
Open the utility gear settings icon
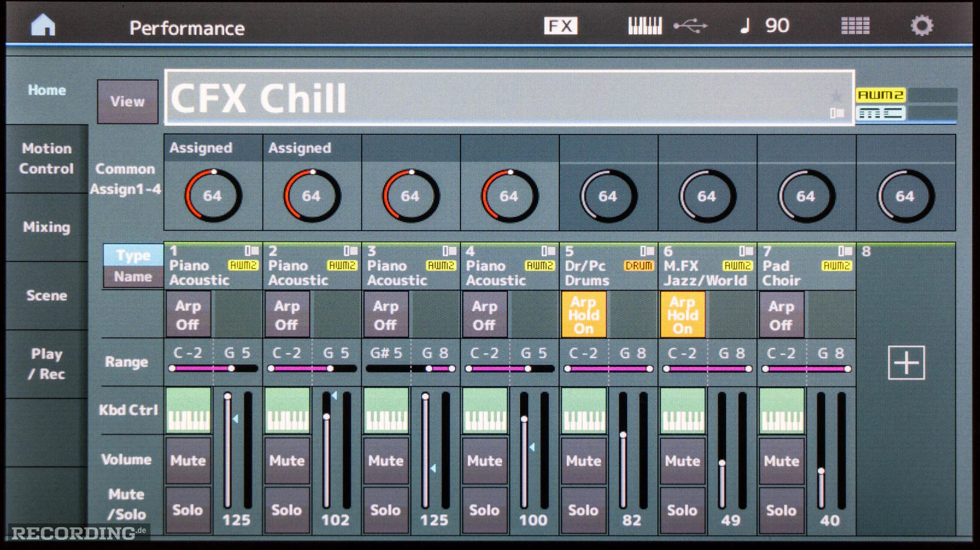(x=922, y=26)
